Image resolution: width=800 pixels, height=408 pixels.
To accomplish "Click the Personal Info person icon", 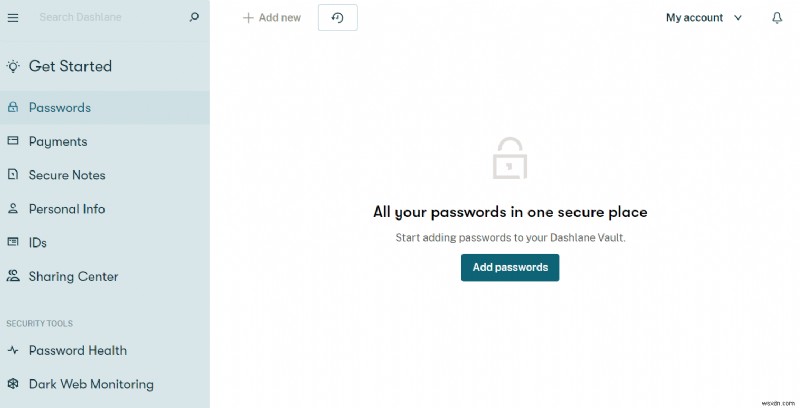I will 13,209.
